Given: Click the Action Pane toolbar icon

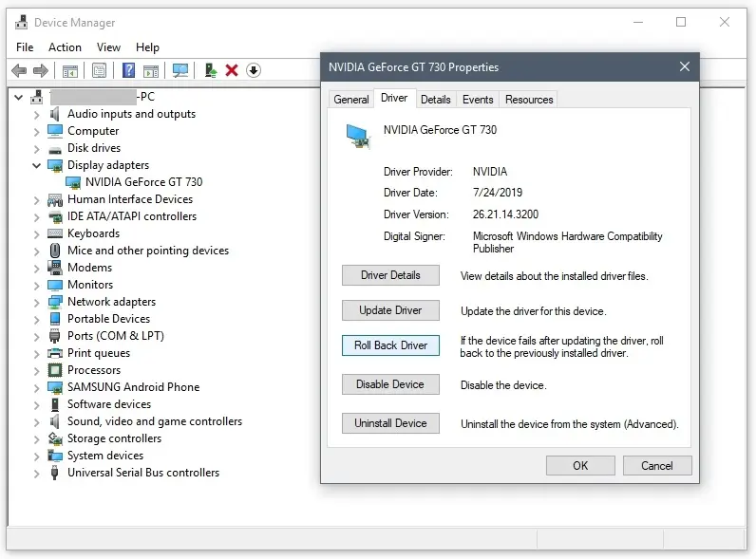Looking at the screenshot, I should point(151,71).
